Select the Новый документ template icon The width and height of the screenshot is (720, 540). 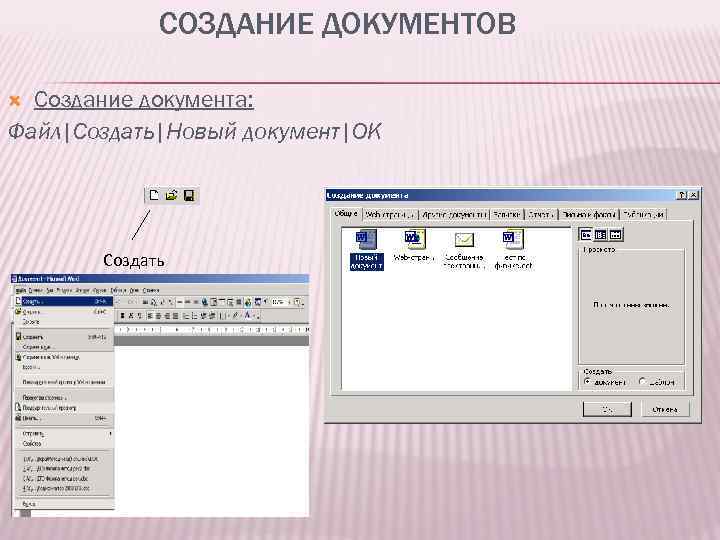366,250
